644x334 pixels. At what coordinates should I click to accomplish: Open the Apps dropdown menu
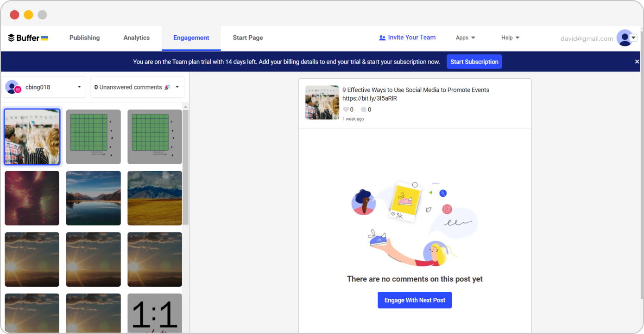[x=465, y=38]
